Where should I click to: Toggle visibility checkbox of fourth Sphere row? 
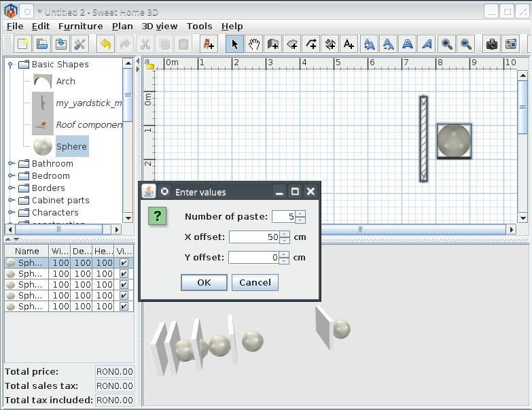coord(124,295)
